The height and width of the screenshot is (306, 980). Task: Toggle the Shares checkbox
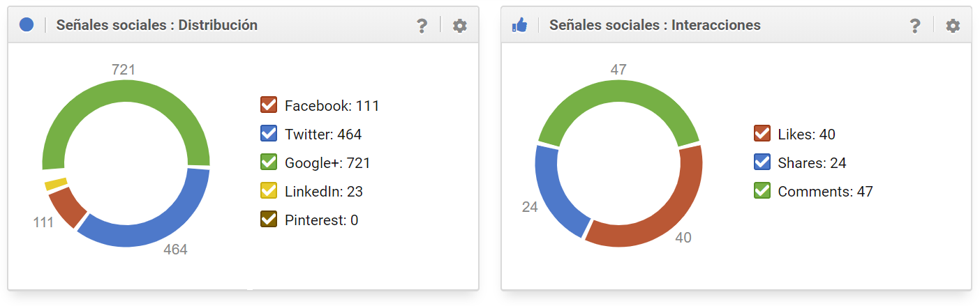[x=762, y=162]
